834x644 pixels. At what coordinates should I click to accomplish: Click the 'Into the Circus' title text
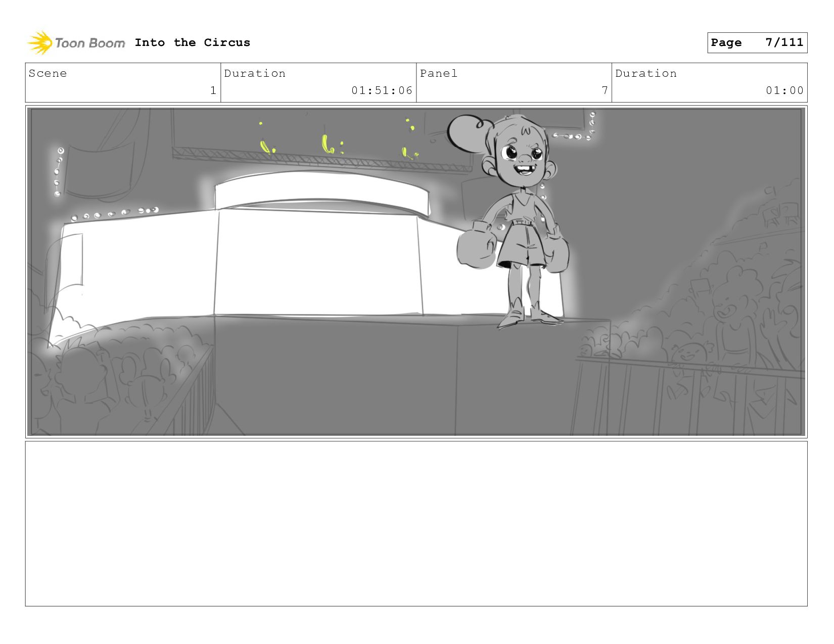pyautogui.click(x=193, y=42)
